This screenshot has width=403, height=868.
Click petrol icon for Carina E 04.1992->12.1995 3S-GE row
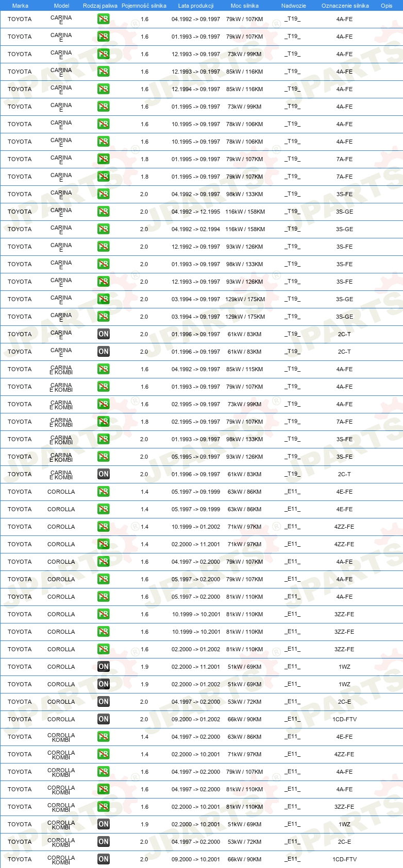pos(104,212)
